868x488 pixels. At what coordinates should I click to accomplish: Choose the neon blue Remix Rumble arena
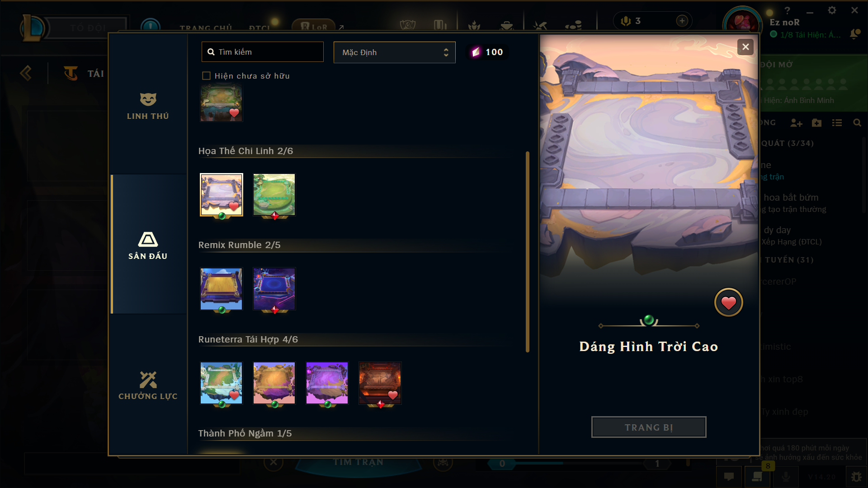tap(274, 289)
